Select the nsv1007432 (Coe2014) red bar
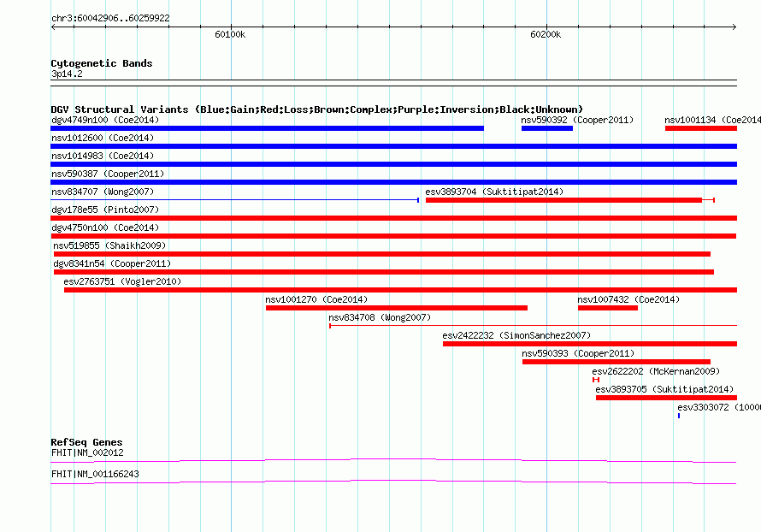The width and height of the screenshot is (761, 532). pyautogui.click(x=608, y=308)
